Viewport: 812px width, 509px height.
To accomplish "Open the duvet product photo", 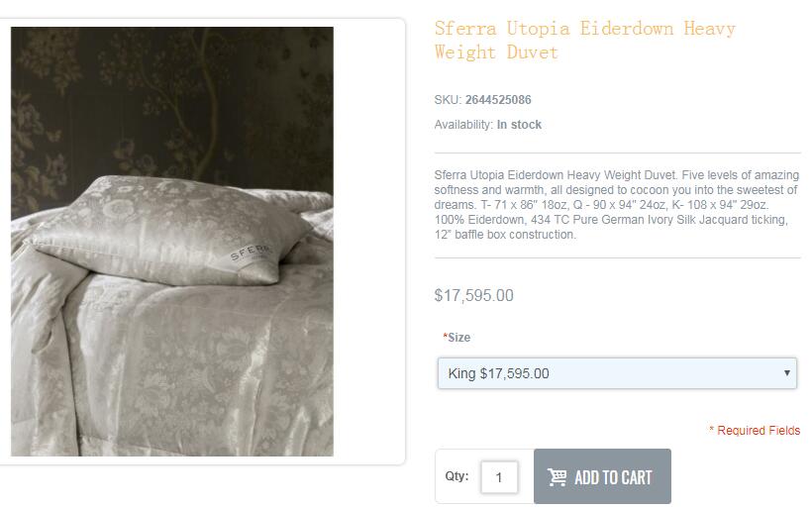I will [x=172, y=242].
